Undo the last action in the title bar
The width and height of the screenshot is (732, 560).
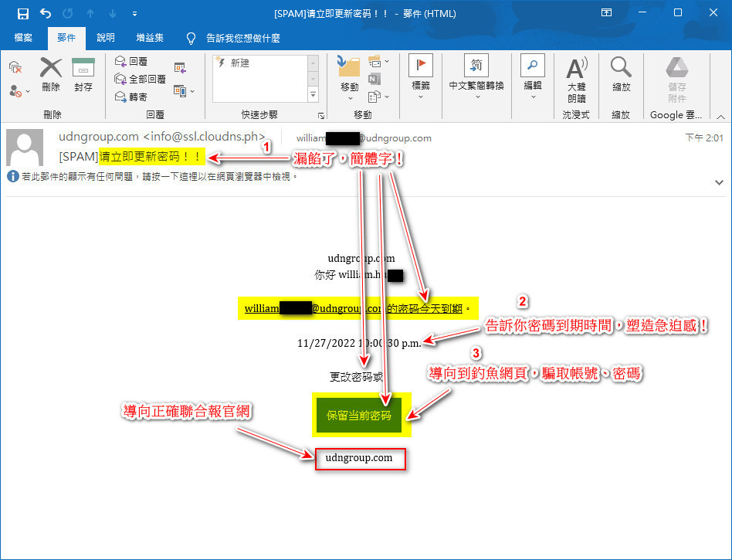point(46,14)
